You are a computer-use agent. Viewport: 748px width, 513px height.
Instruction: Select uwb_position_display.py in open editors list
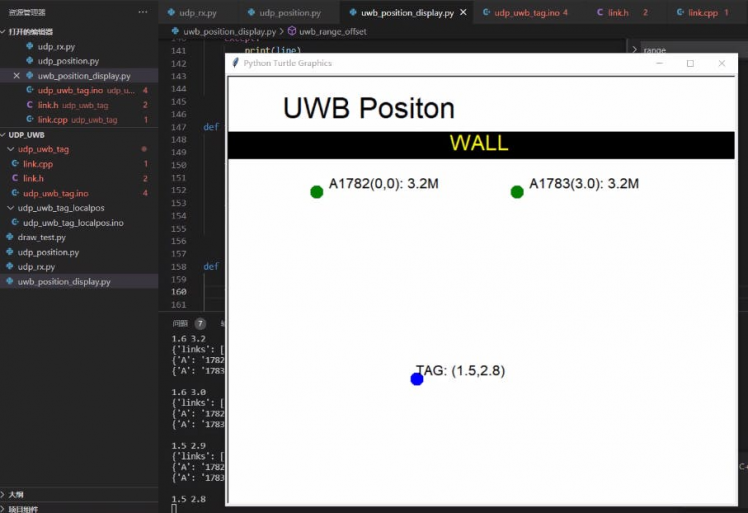point(84,76)
